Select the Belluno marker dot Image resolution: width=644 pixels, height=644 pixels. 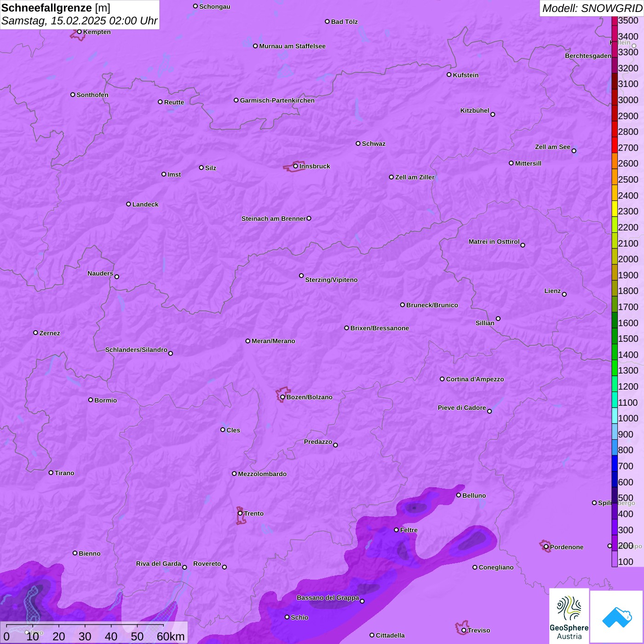[459, 495]
